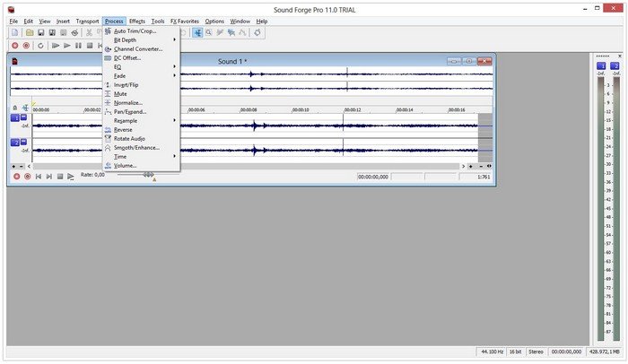This screenshot has height=364, width=628.
Task: Click the Invert/Flip menu icon
Action: pos(108,85)
